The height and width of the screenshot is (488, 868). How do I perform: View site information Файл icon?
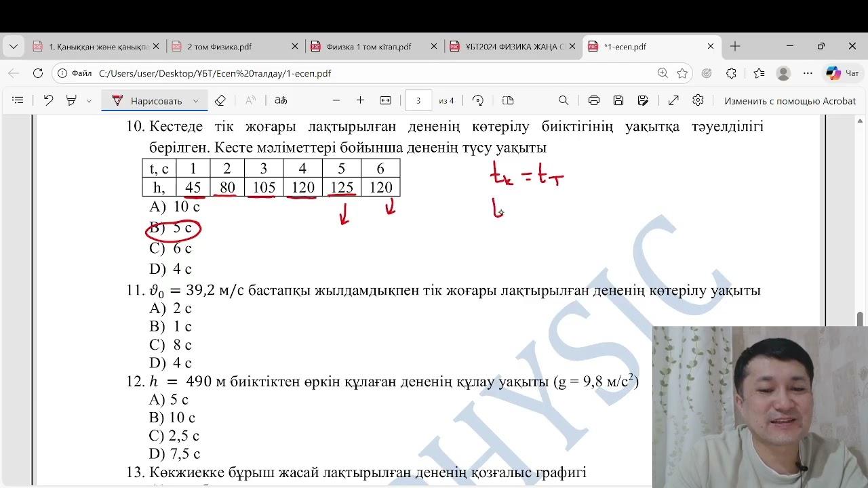coord(75,73)
